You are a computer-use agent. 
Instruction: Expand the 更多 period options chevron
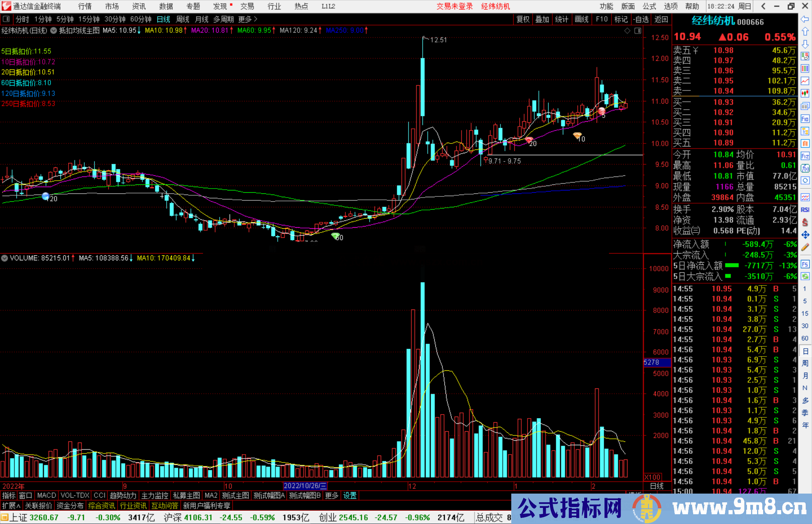tap(256, 19)
